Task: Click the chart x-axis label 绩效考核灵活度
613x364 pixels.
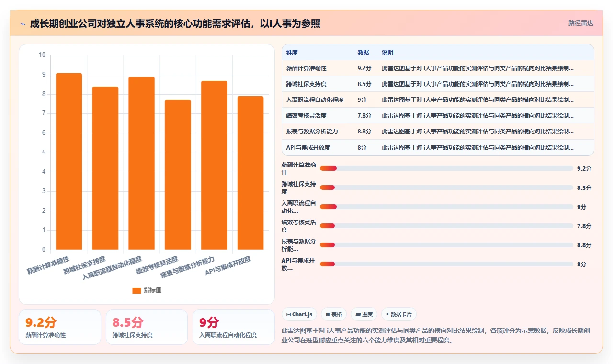Action: (x=157, y=265)
